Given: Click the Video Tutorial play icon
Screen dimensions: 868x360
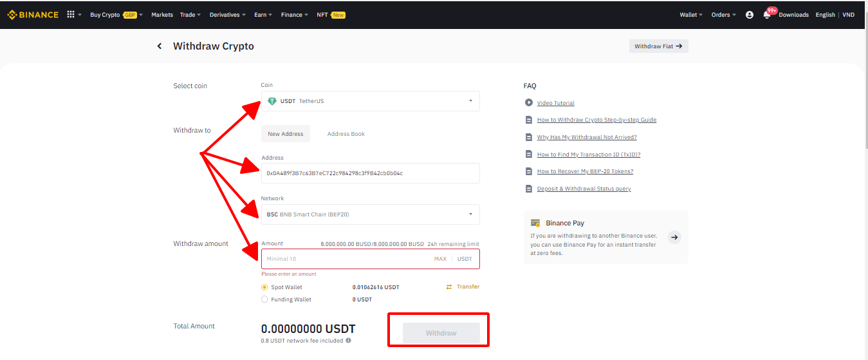Looking at the screenshot, I should (x=529, y=103).
